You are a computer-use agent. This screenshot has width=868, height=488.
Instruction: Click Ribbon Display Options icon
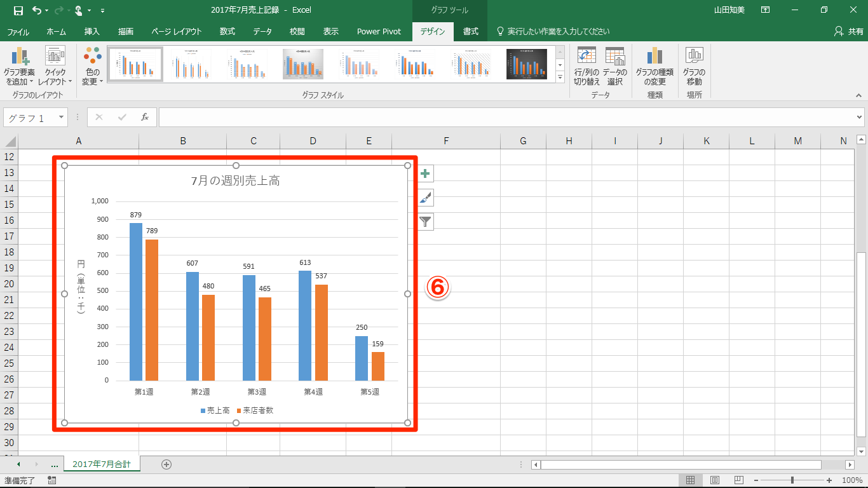766,10
